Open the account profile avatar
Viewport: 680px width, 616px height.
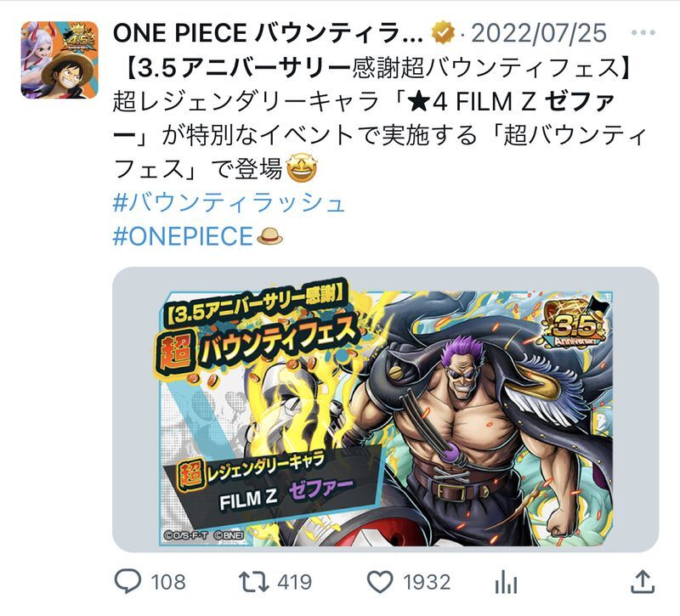point(59,59)
